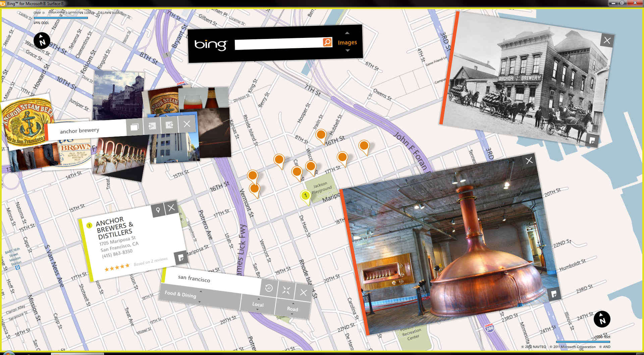Image resolution: width=644 pixels, height=355 pixels.
Task: Click the collapse inward-arrows icon on map bar
Action: (x=286, y=290)
